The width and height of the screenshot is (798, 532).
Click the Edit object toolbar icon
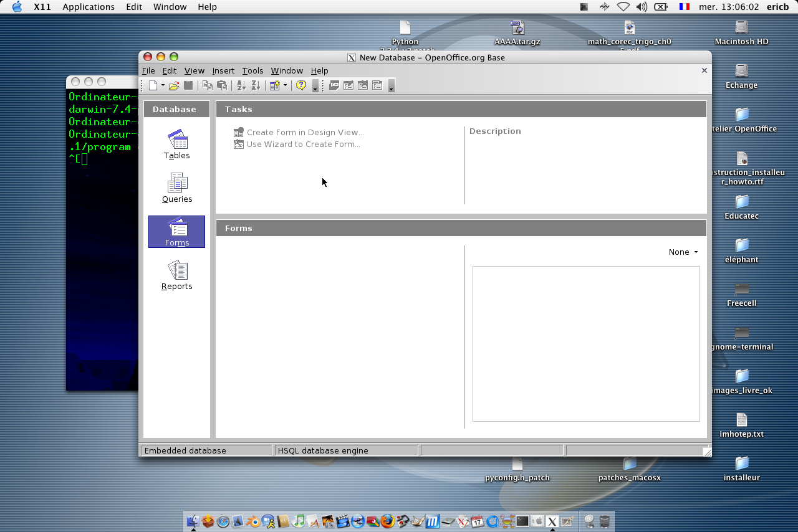coord(349,85)
